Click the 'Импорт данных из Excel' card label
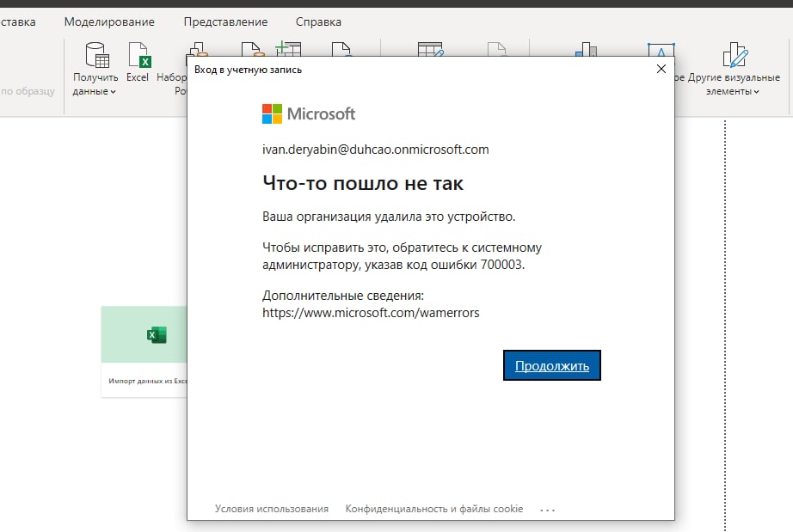 click(x=148, y=381)
